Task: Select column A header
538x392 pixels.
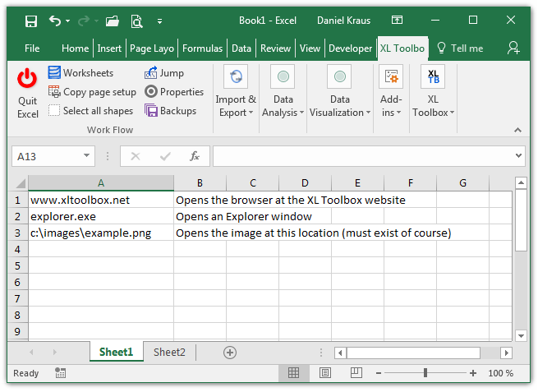Action: [101, 183]
